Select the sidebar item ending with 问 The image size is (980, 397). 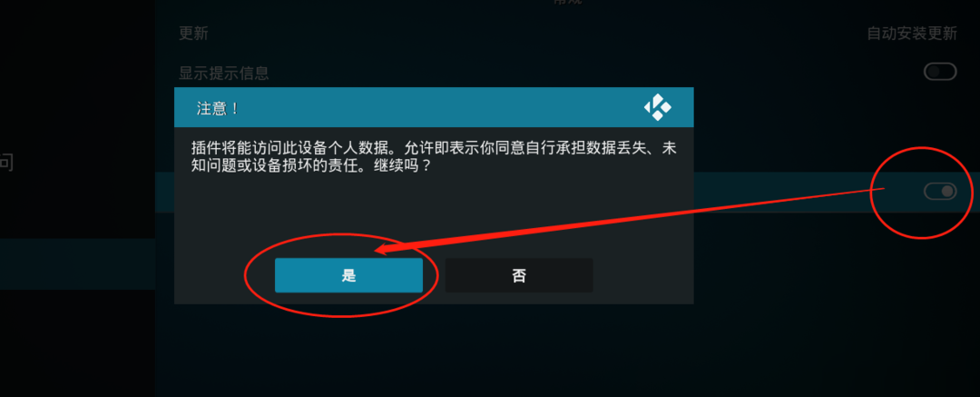[x=6, y=163]
